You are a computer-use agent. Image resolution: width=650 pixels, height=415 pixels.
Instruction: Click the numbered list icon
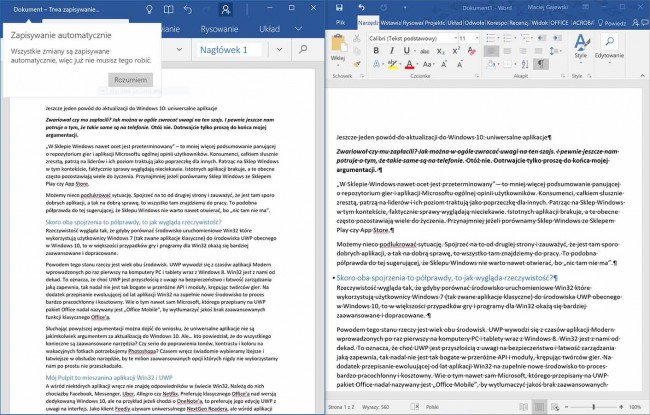(508, 38)
